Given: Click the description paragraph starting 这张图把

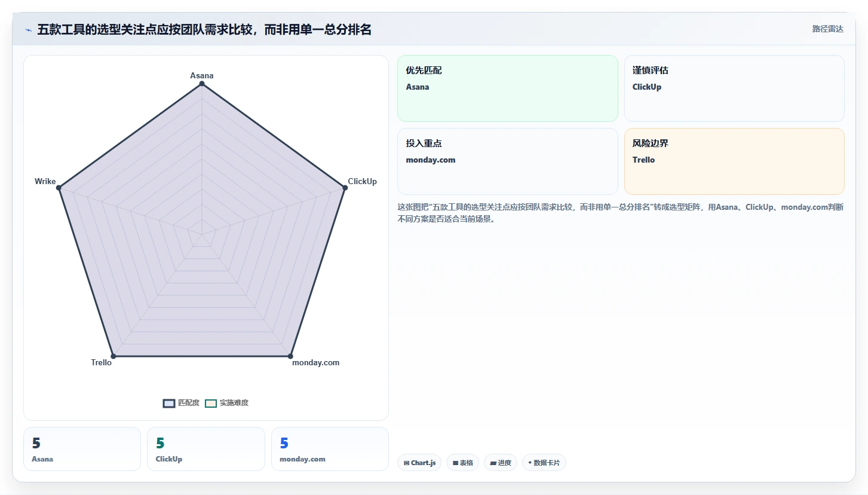Looking at the screenshot, I should 621,213.
